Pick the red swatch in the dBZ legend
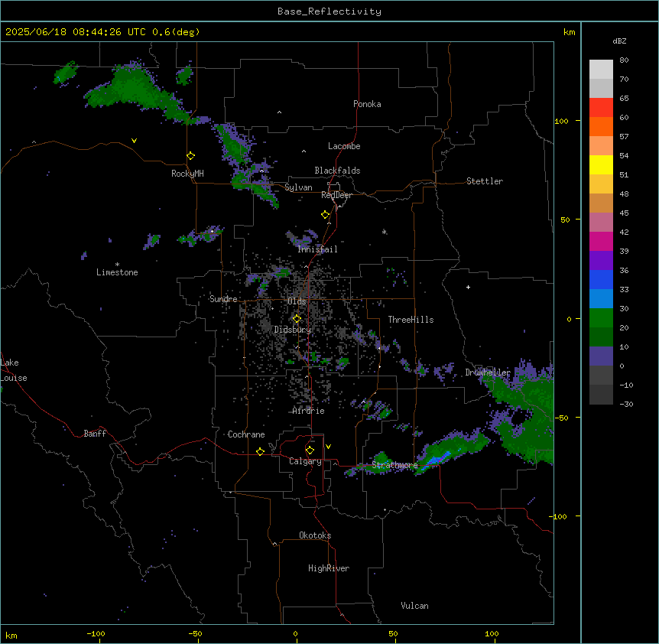This screenshot has height=644, width=659. click(601, 108)
